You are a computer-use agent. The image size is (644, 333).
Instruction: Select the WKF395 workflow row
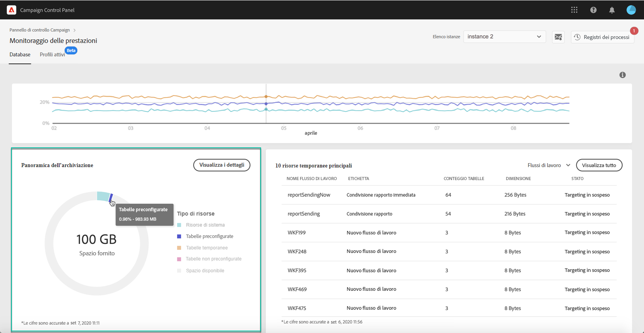449,270
